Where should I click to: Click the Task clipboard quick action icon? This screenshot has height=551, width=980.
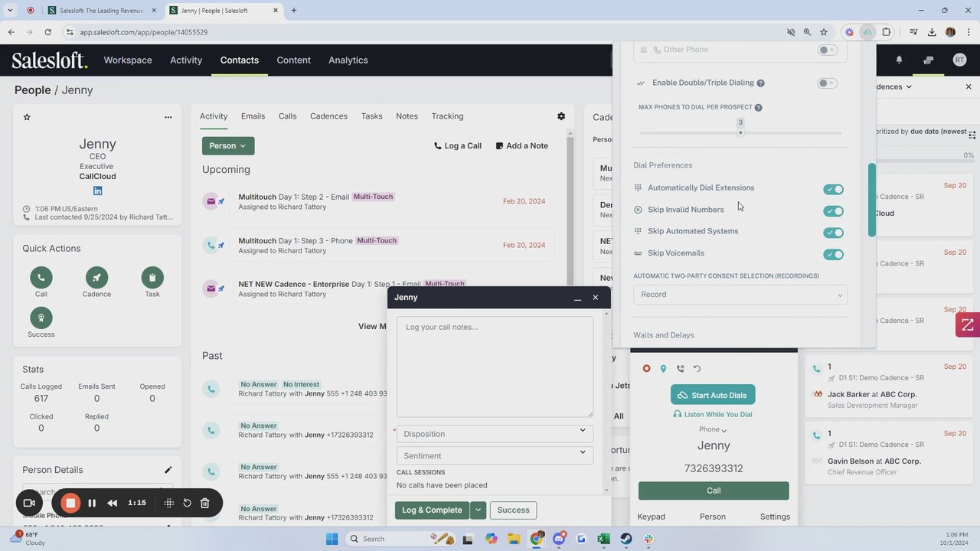tap(152, 278)
